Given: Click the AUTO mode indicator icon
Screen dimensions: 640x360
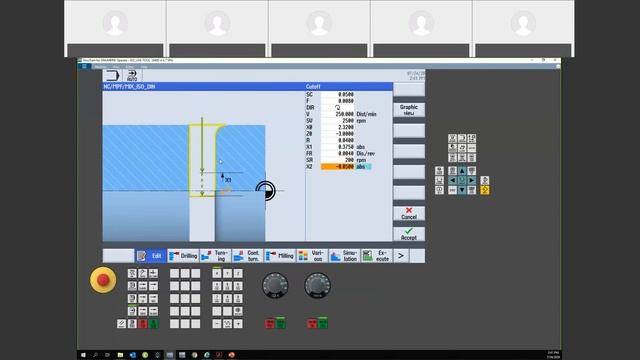Looking at the screenshot, I should (x=132, y=76).
